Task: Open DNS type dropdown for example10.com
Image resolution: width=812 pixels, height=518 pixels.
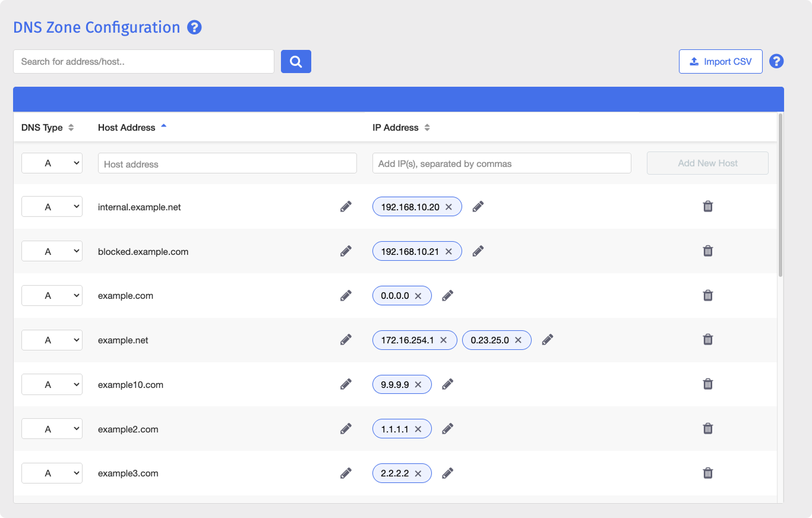Action: point(52,384)
